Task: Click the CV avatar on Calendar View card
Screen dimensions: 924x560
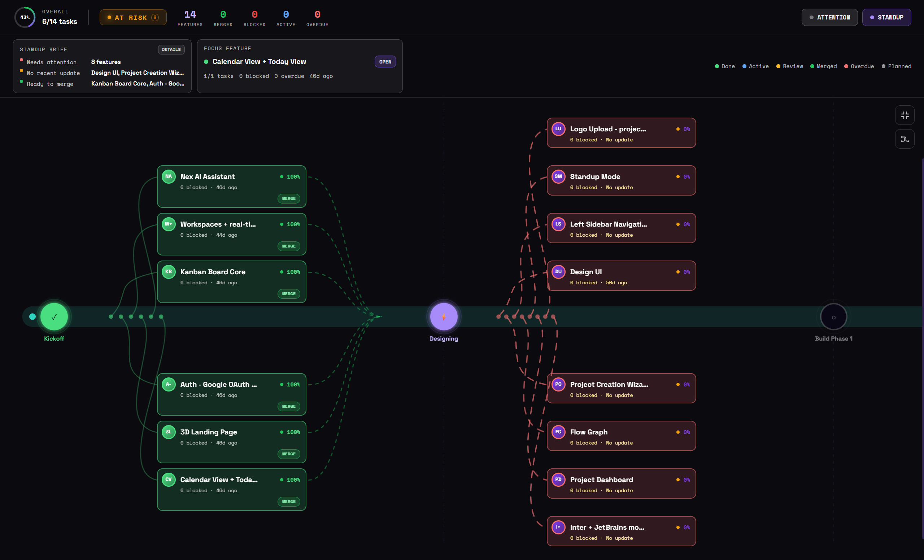Action: 169,479
